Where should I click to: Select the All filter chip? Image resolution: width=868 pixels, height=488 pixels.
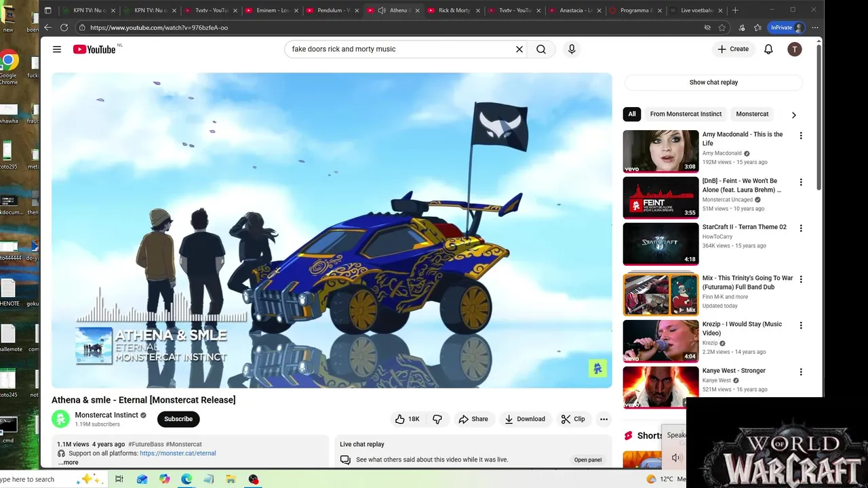(x=632, y=114)
